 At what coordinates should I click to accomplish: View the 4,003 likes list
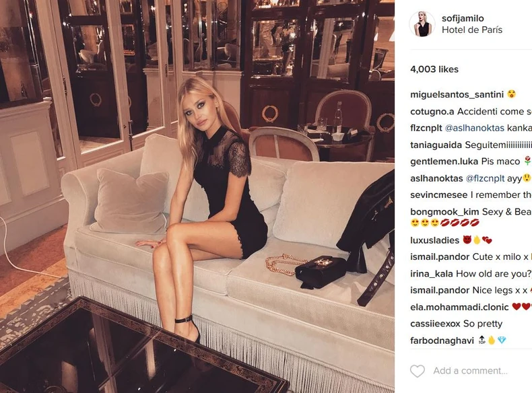click(434, 69)
